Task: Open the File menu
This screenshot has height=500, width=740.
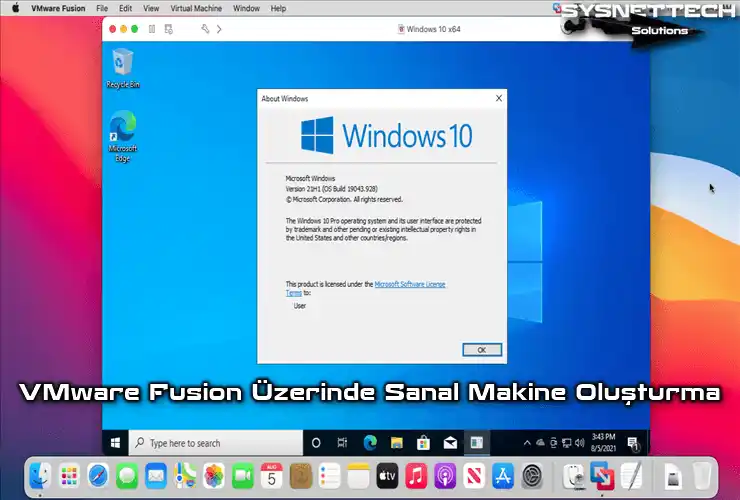Action: click(x=102, y=8)
